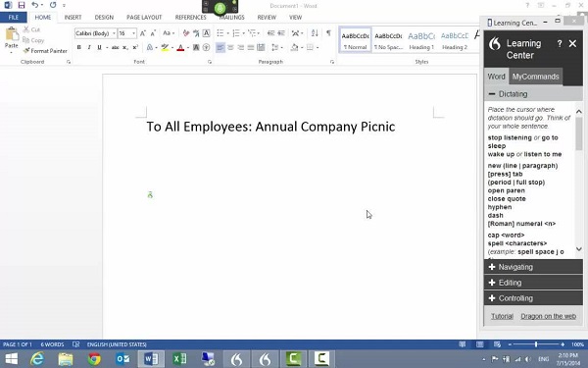588x368 pixels.
Task: Open the Tutorial link
Action: pyautogui.click(x=502, y=316)
